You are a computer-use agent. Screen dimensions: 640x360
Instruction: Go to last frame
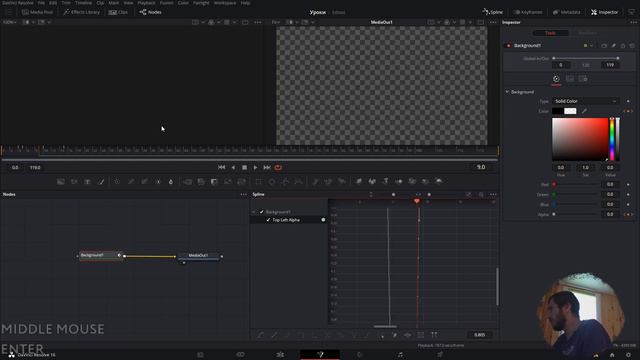tap(267, 167)
